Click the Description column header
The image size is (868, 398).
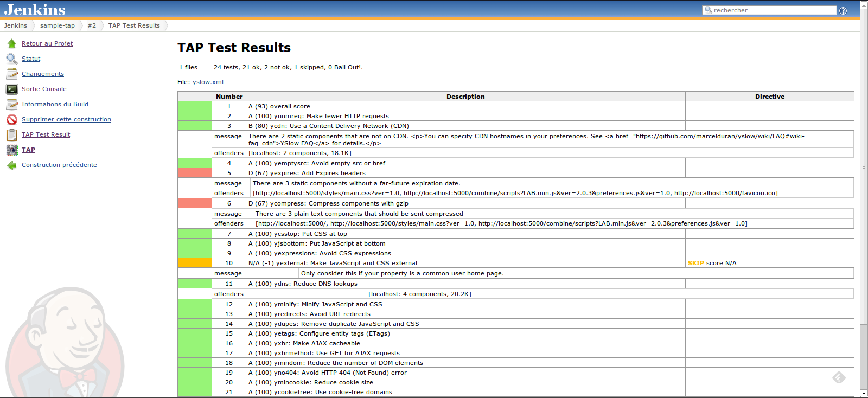[x=465, y=97]
